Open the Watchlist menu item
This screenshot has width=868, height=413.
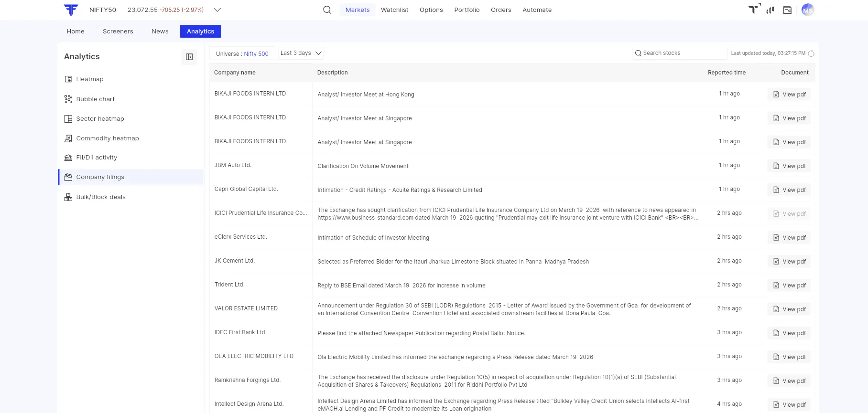pyautogui.click(x=394, y=10)
